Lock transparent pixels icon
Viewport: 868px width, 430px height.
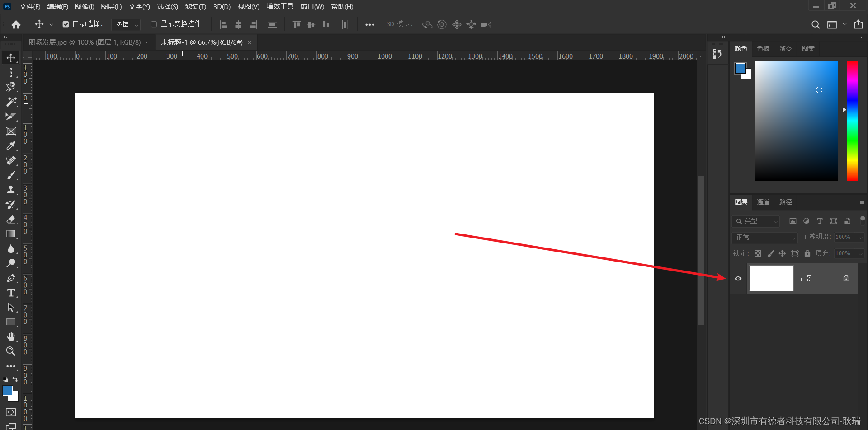point(758,253)
